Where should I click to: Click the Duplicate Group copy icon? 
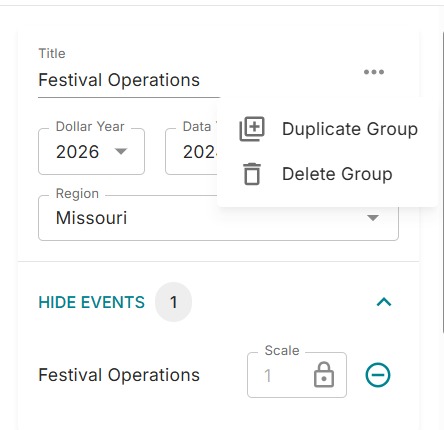(x=252, y=129)
